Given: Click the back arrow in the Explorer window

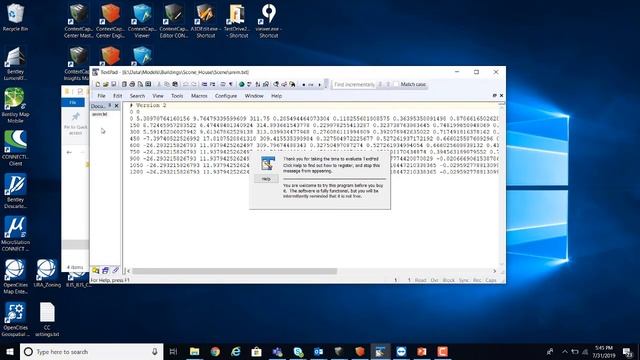Looking at the screenshot, I should [69, 152].
